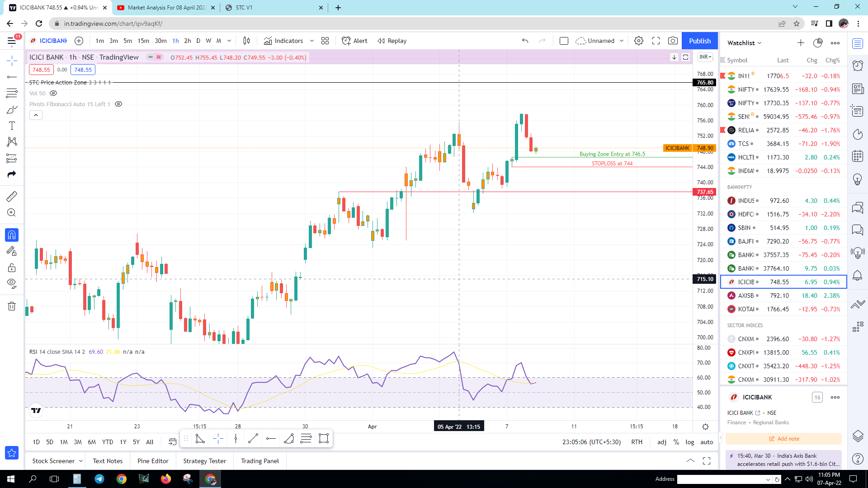Toggle the Magnet mode tool
868x488 pixels.
click(12, 235)
